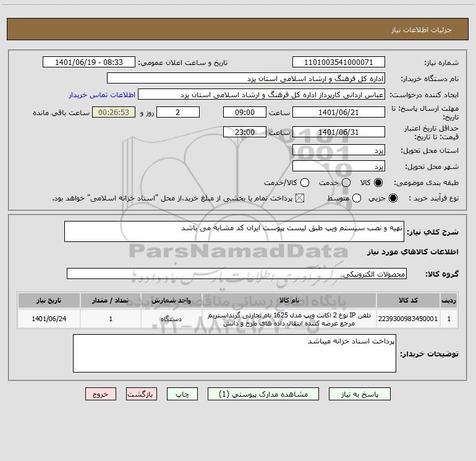Click the quantity cell in the تعداد / مقدار column
This screenshot has width=476, height=461.
tap(111, 319)
